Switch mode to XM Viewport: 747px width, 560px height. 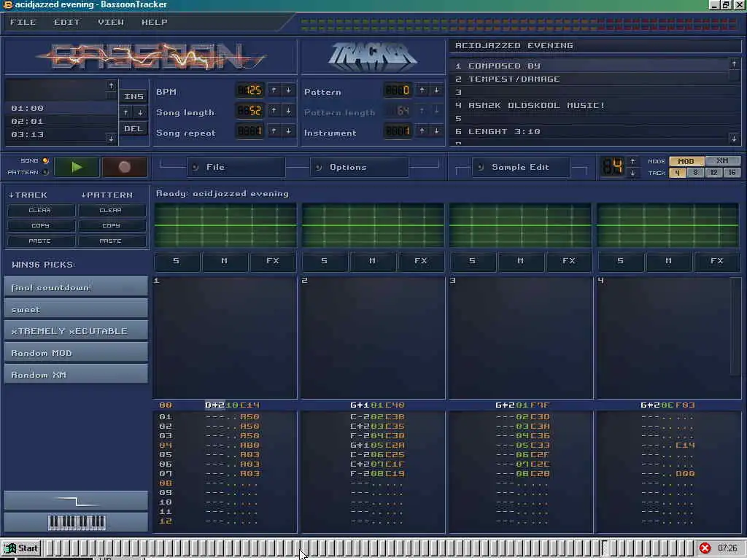tap(723, 161)
